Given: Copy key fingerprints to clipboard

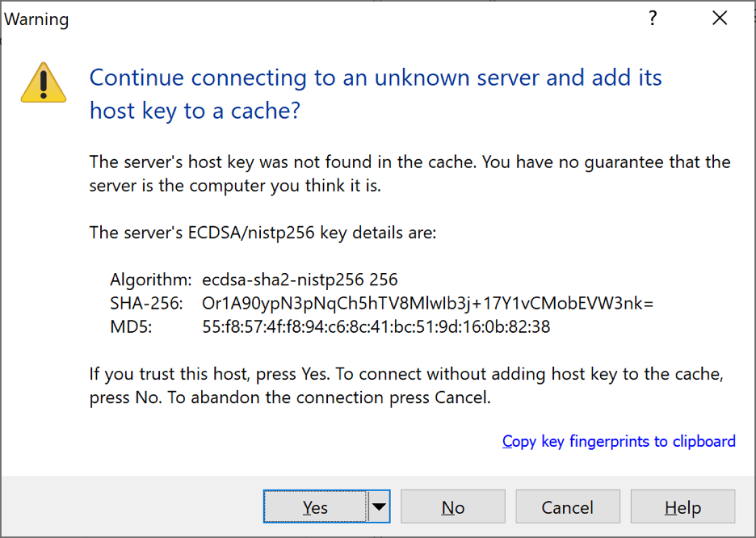Looking at the screenshot, I should point(619,441).
